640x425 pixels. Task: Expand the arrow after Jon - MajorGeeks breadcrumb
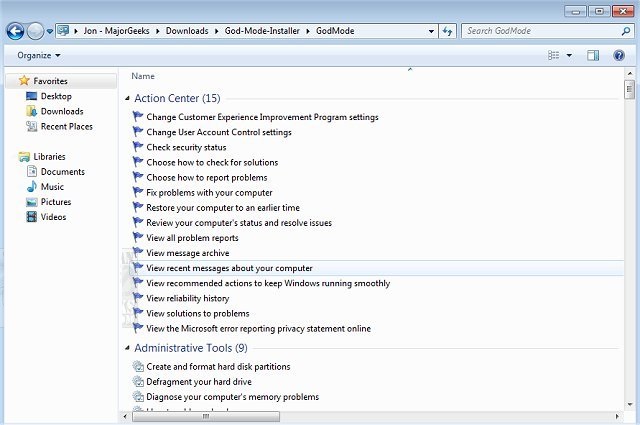(158, 31)
